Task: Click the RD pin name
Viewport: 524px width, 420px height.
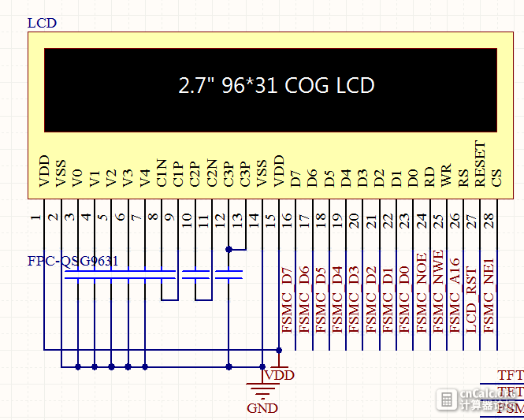Action: (429, 177)
